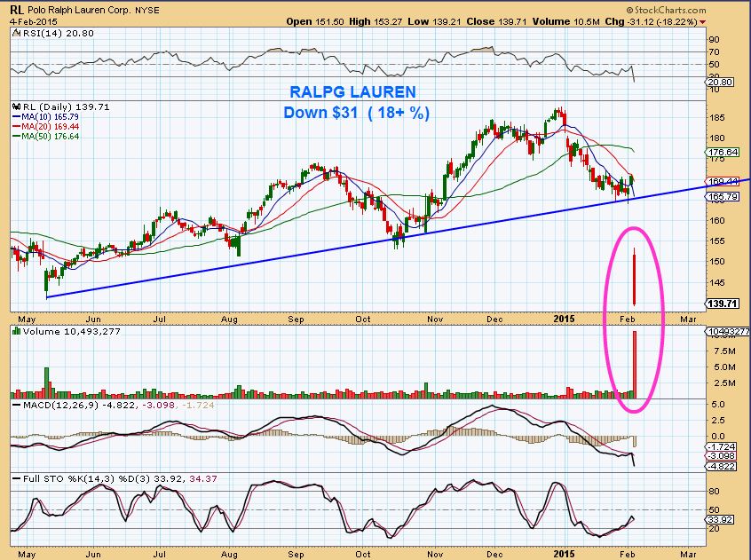
Task: Click the Full STO legend line marker
Action: tap(17, 478)
